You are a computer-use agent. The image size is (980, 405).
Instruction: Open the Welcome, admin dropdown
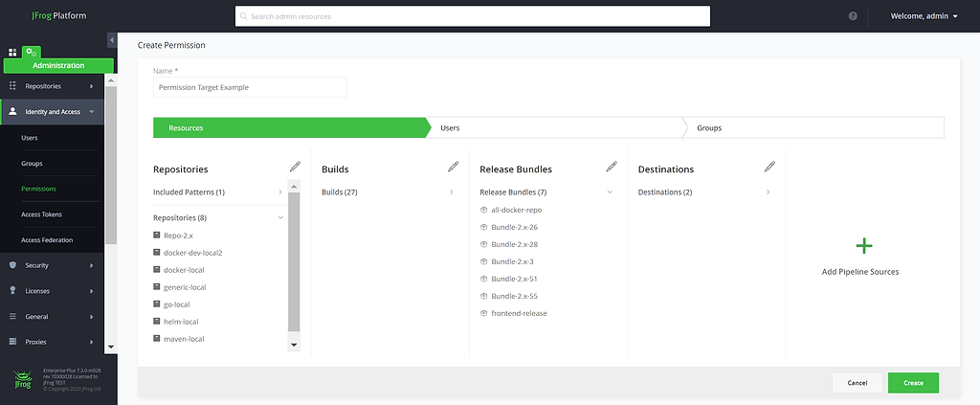coord(924,16)
